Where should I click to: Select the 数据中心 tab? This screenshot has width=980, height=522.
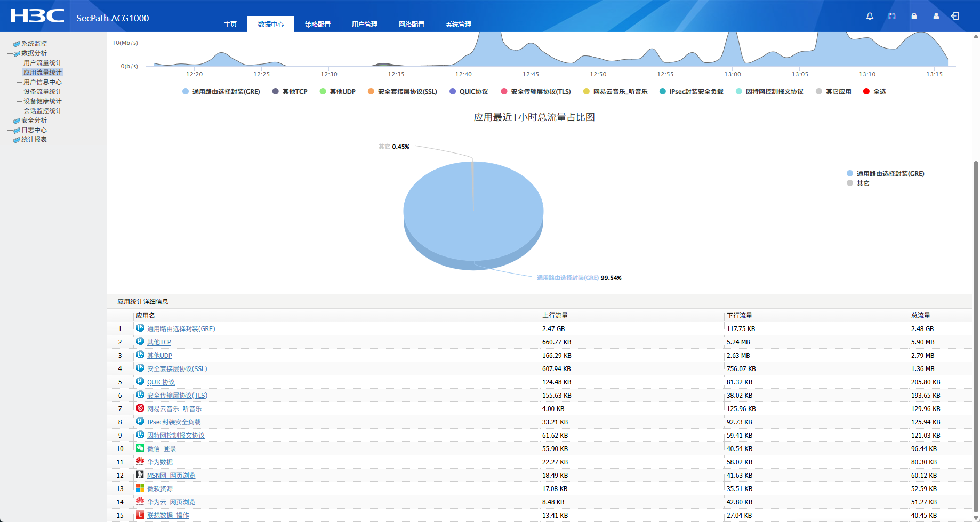[x=271, y=25]
